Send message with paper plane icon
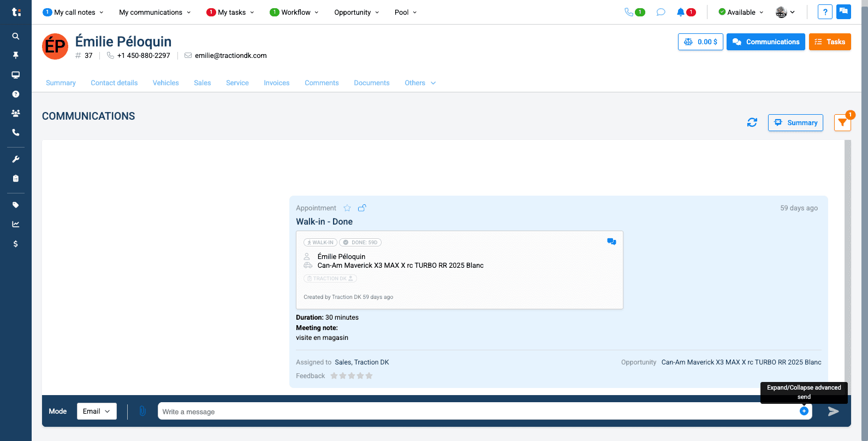 (833, 411)
